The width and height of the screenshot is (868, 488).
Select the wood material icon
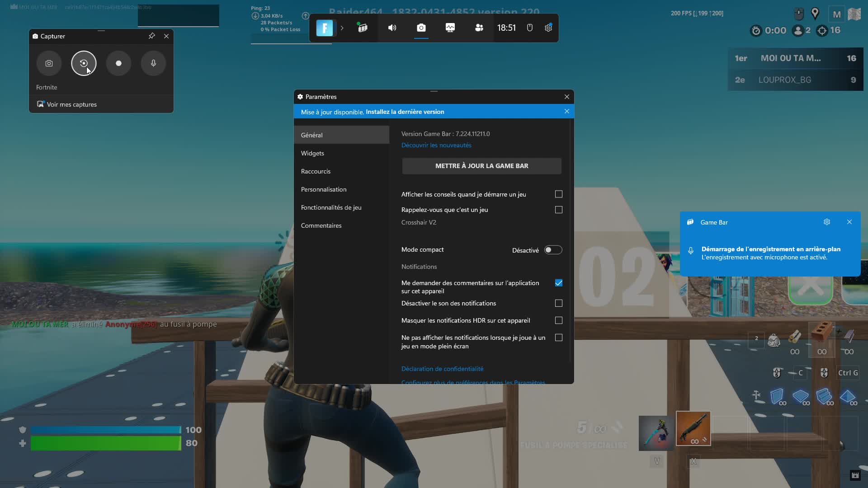795,337
